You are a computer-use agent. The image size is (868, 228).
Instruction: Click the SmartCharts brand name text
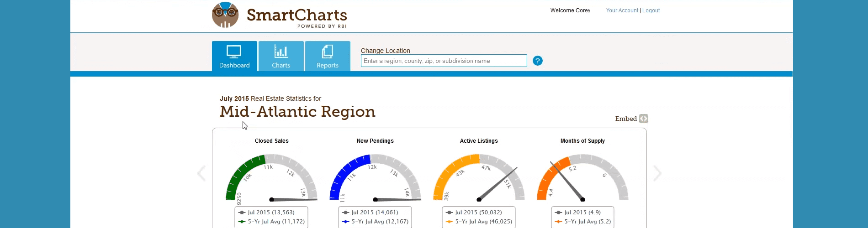tap(297, 15)
